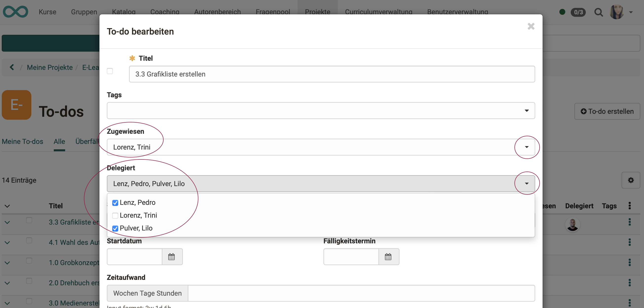Click the search magnifier icon
This screenshot has width=644, height=308.
[x=598, y=12]
